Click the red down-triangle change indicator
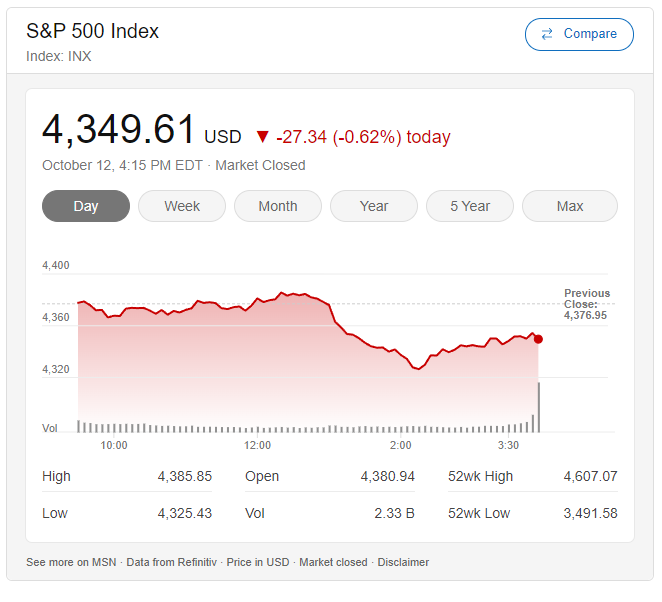This screenshot has height=602, width=662. [x=263, y=137]
